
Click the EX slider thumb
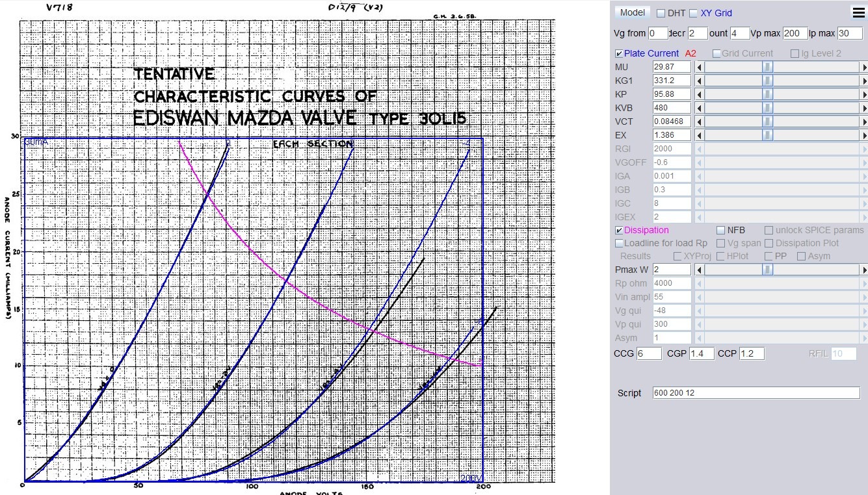click(x=768, y=135)
